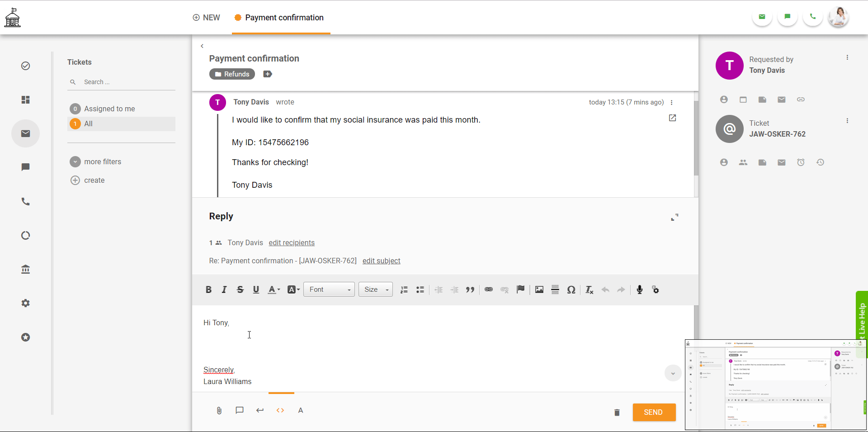Screen dimensions: 868x432
Task: Discard the draft with the trash icon
Action: tap(617, 412)
